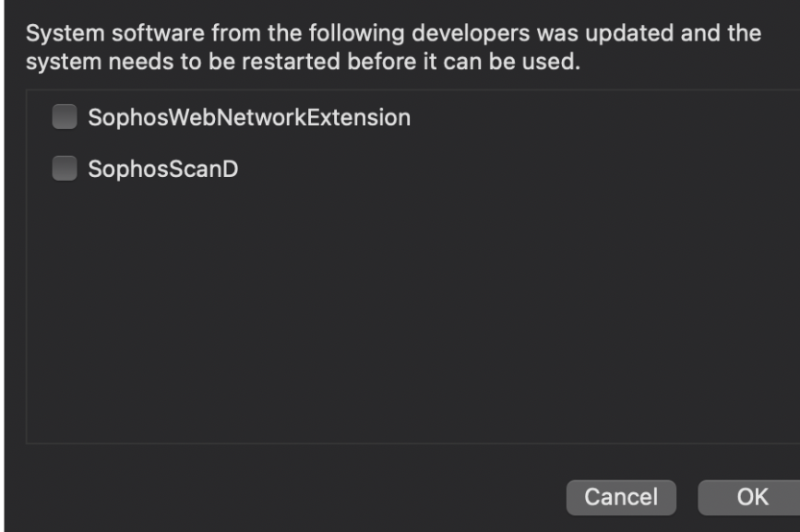Click the Cancel button
Viewport: 800px width, 532px height.
[621, 497]
